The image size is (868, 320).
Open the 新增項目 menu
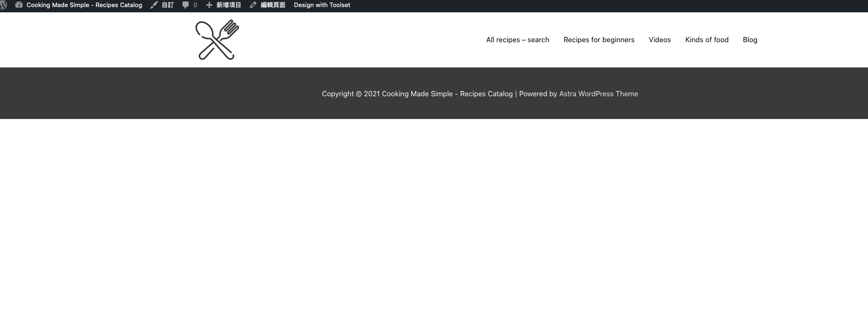tap(229, 5)
